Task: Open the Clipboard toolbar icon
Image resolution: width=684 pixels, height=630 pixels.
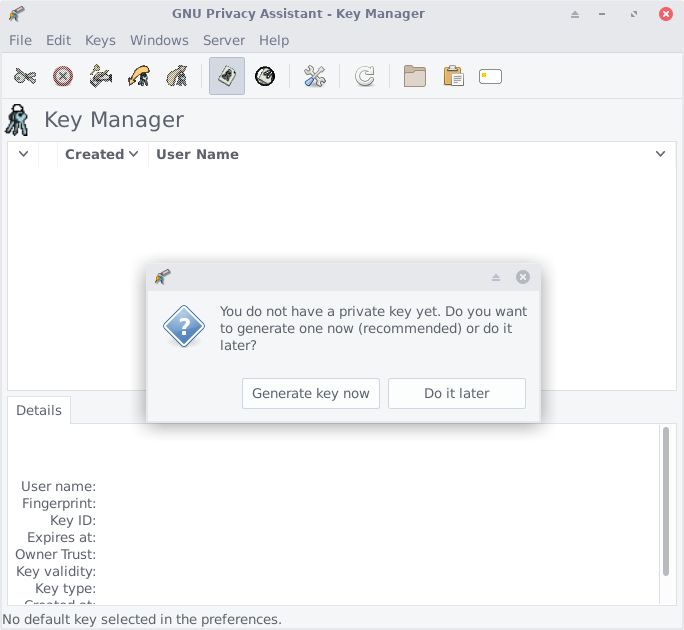Action: (x=453, y=76)
